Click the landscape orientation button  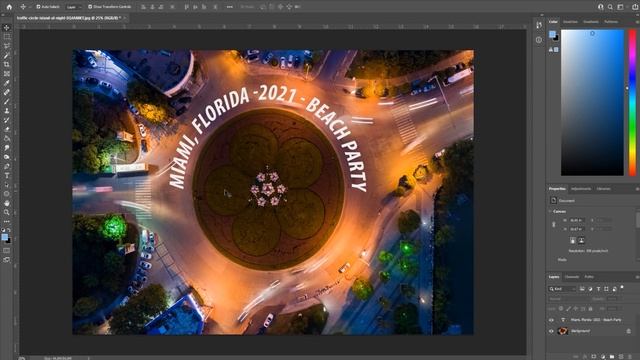(581, 240)
